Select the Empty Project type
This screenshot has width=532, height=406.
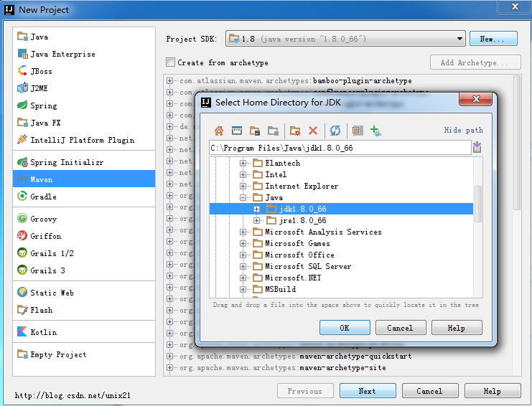pos(84,354)
